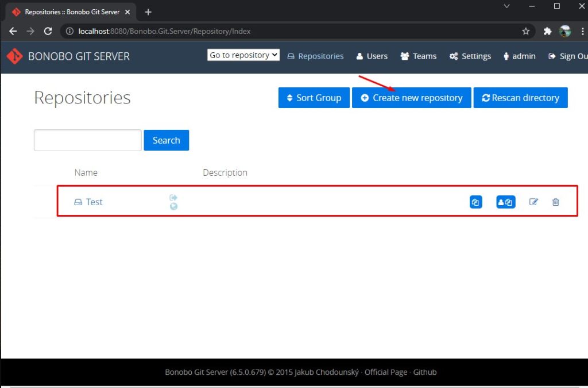Viewport: 588px width, 388px height.
Task: Go back to the previous page
Action: point(13,31)
